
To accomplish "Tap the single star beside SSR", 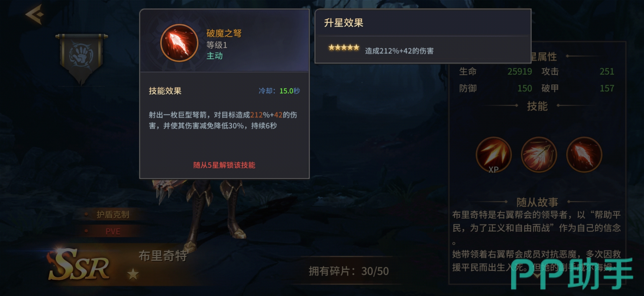I will (133, 274).
